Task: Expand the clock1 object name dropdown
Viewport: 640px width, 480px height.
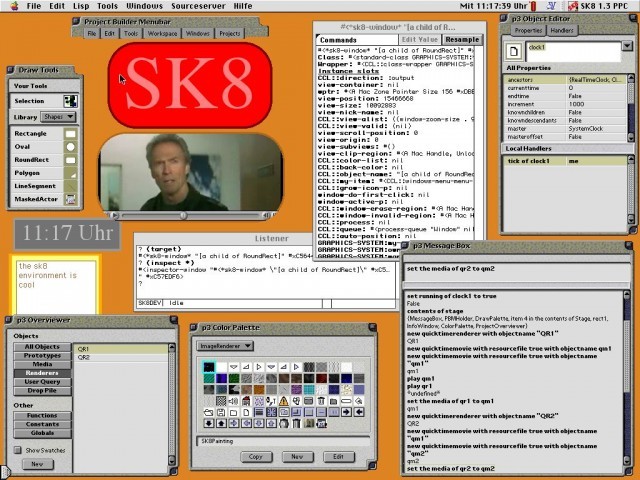Action: 628,47
